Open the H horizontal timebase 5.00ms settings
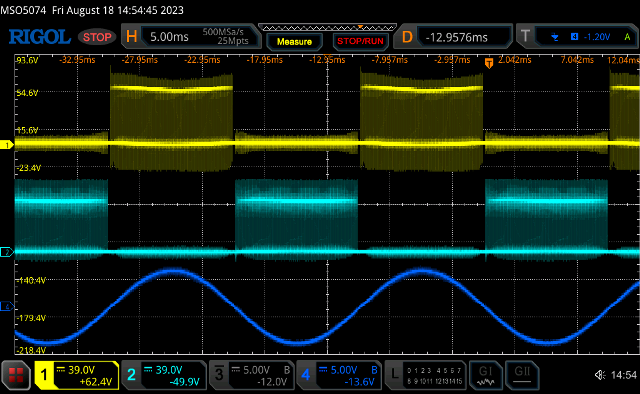The image size is (640, 394). click(x=191, y=37)
